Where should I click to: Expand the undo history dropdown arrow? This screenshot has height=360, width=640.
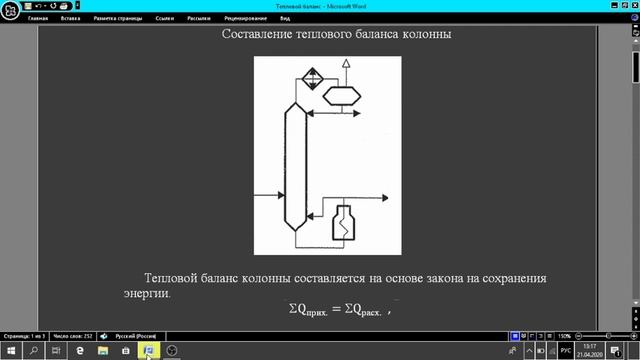point(44,6)
